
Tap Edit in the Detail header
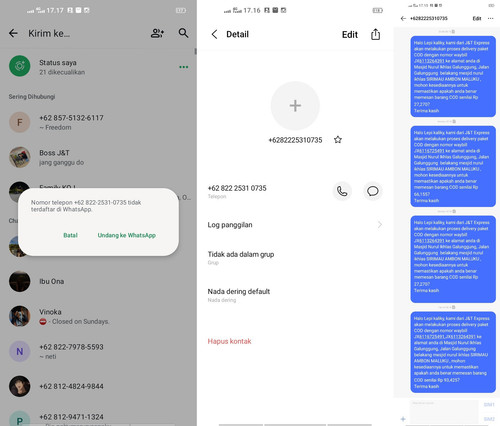point(350,35)
